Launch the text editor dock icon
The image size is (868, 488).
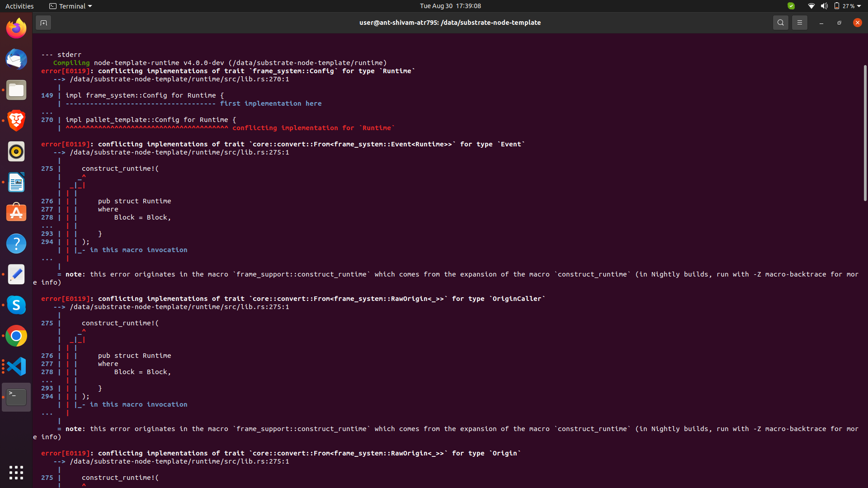click(16, 274)
